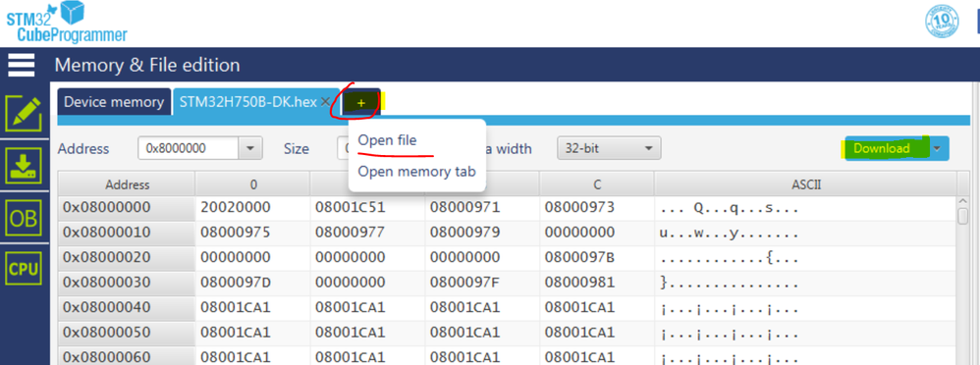The image size is (980, 365).
Task: Open Memory & File edition pencil icon
Action: (x=24, y=115)
